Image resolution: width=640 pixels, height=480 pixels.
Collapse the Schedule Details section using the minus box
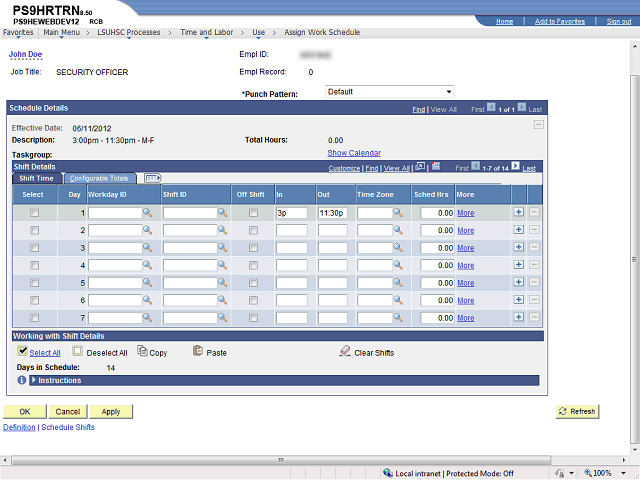[538, 124]
